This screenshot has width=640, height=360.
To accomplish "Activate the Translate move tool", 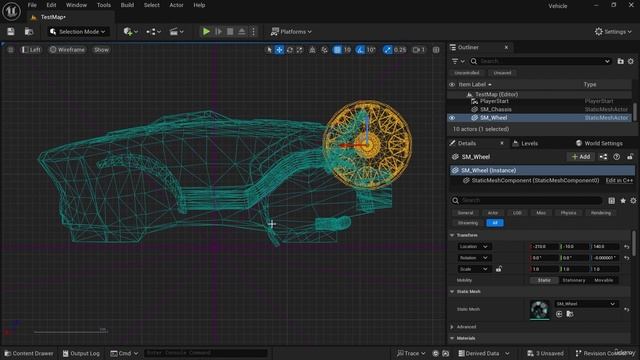I will (x=279, y=50).
